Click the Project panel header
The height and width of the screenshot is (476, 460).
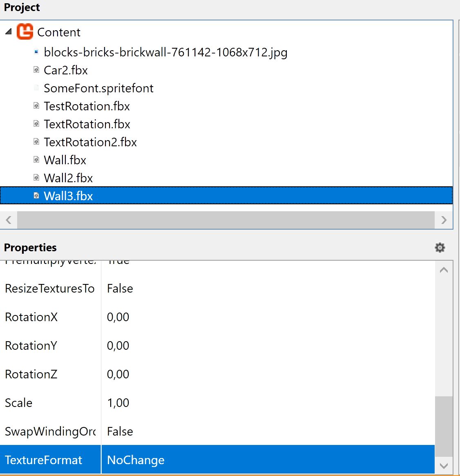(22, 7)
